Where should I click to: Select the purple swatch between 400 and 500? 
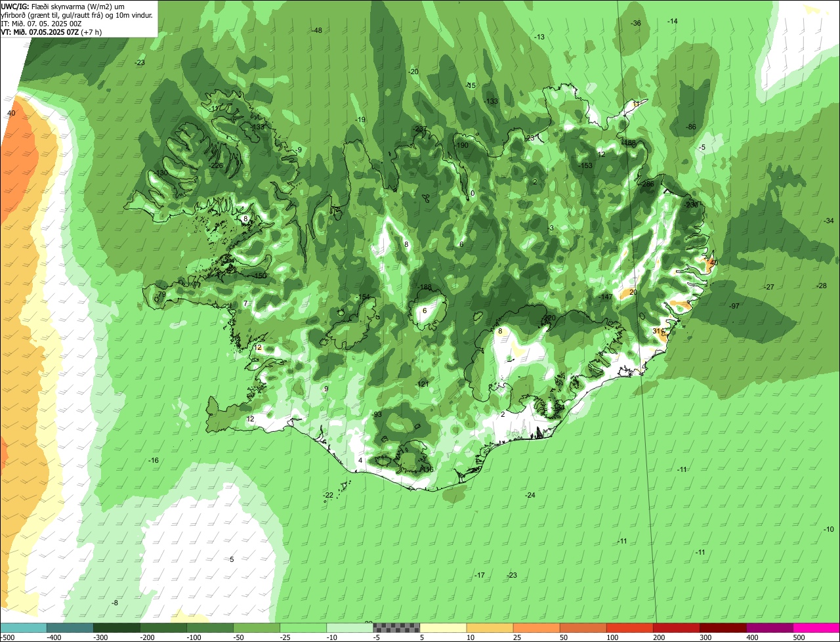coord(769,628)
